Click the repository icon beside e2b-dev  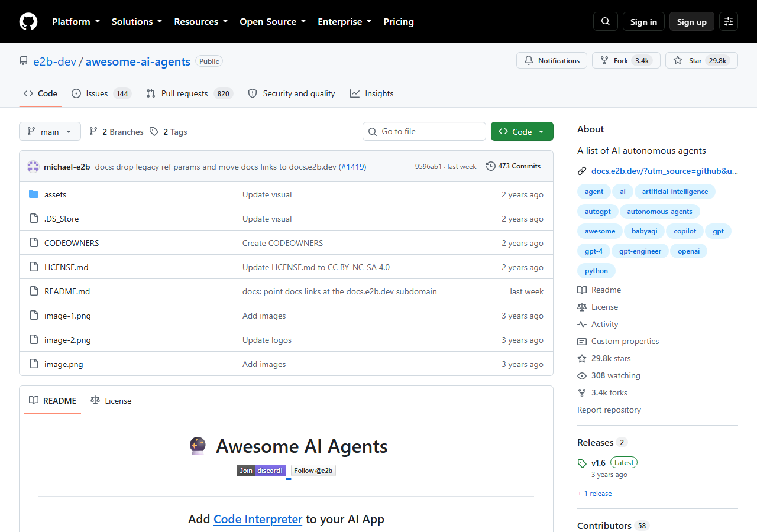pyautogui.click(x=24, y=61)
